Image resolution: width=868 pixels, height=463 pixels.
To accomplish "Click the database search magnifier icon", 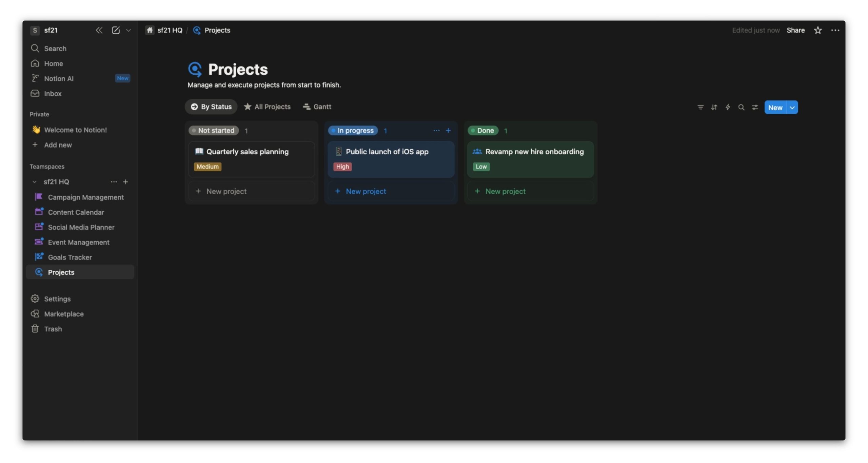I will [x=741, y=107].
